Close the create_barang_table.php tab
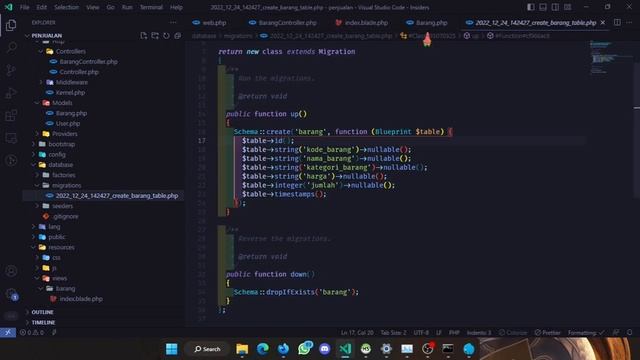 (603, 23)
